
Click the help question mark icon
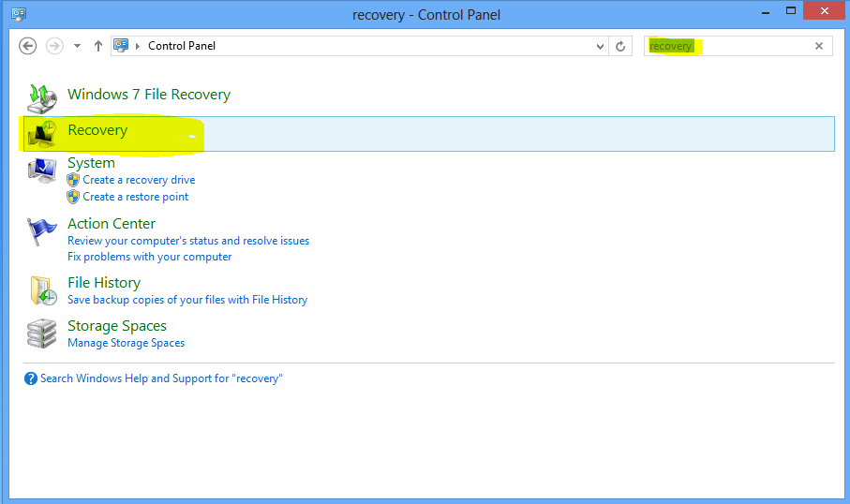pyautogui.click(x=31, y=378)
